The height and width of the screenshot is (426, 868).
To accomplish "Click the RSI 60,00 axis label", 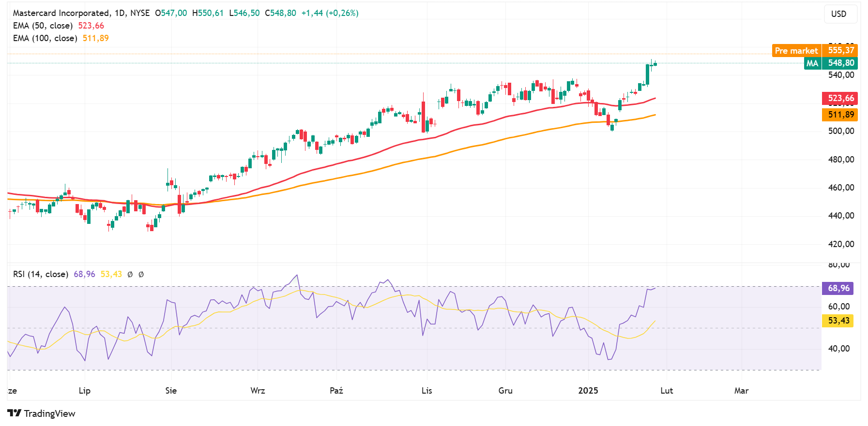I will [x=839, y=307].
